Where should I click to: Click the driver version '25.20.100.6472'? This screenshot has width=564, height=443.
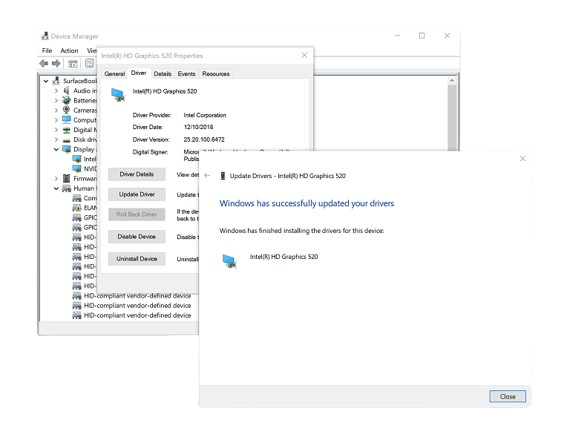click(204, 140)
